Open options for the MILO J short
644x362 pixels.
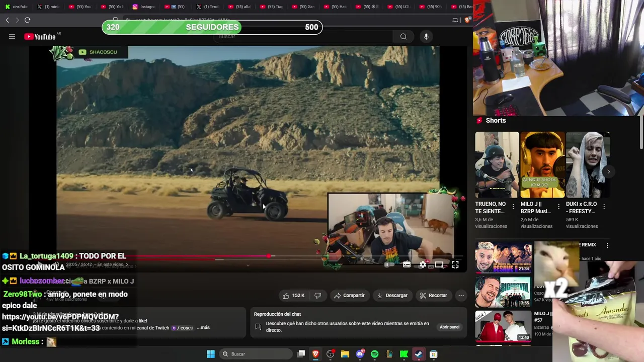558,207
